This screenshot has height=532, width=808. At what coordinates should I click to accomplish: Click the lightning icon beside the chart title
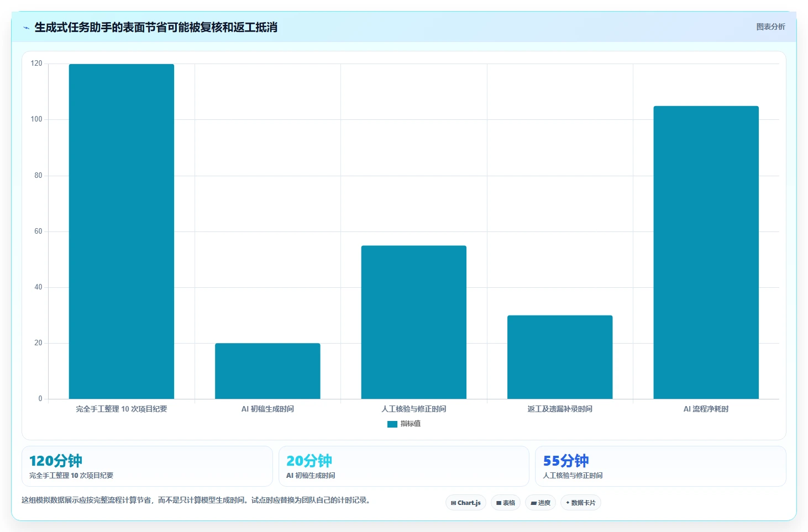pyautogui.click(x=26, y=28)
